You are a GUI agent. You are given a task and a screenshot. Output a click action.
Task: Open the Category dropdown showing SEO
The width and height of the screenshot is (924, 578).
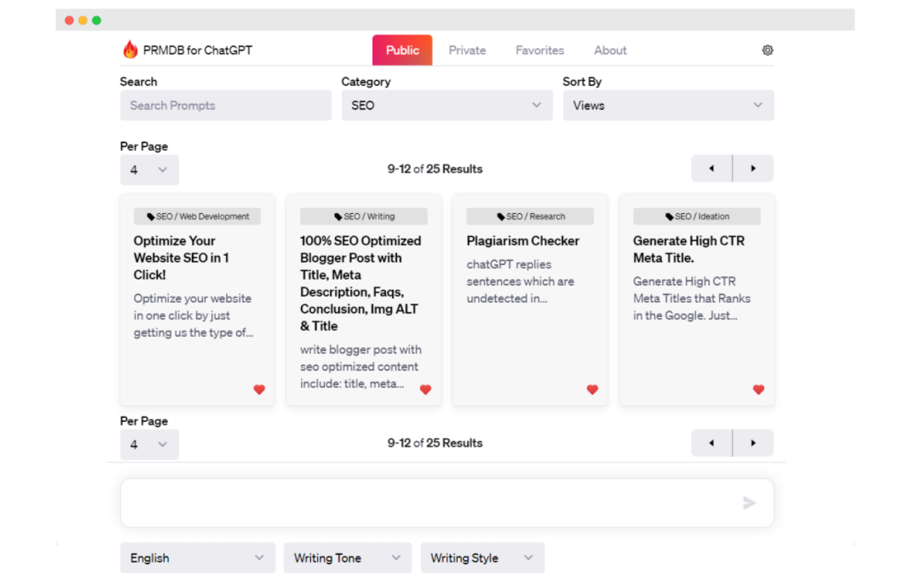tap(447, 105)
